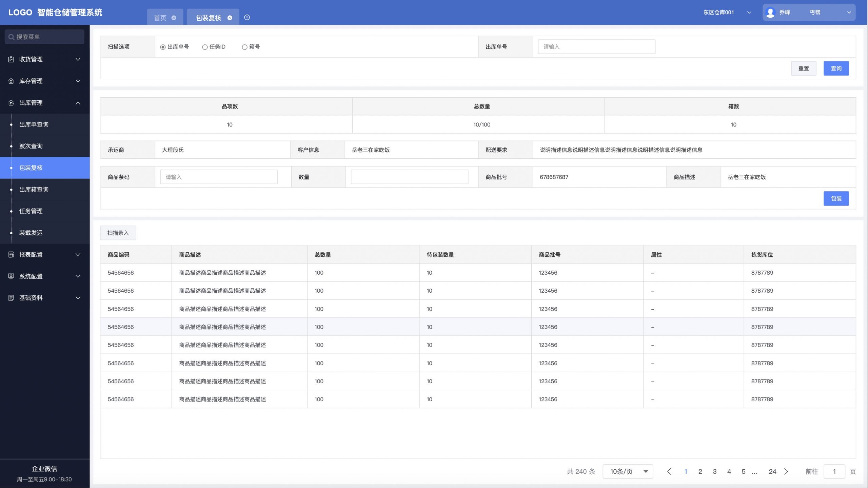This screenshot has height=488, width=868.
Task: Collapse the 出库管理 menu
Action: (x=78, y=103)
